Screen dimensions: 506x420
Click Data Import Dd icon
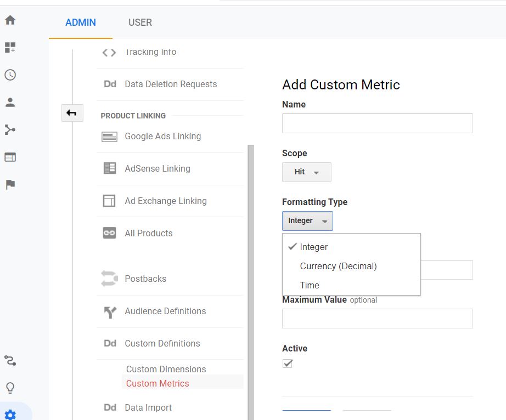tap(110, 407)
